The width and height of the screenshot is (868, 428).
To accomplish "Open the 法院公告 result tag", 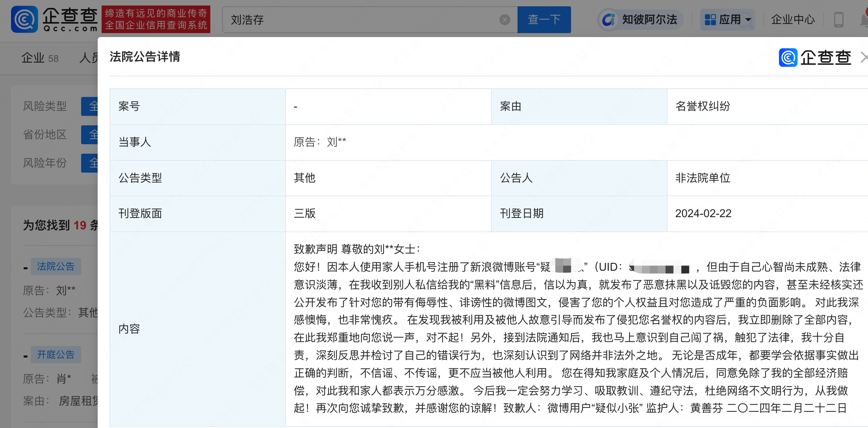I will point(56,266).
